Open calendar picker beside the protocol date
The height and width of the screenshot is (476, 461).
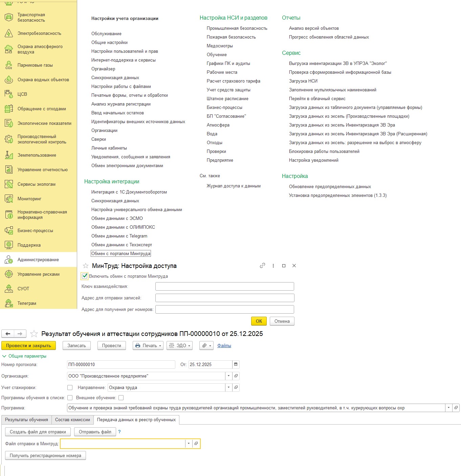236,364
